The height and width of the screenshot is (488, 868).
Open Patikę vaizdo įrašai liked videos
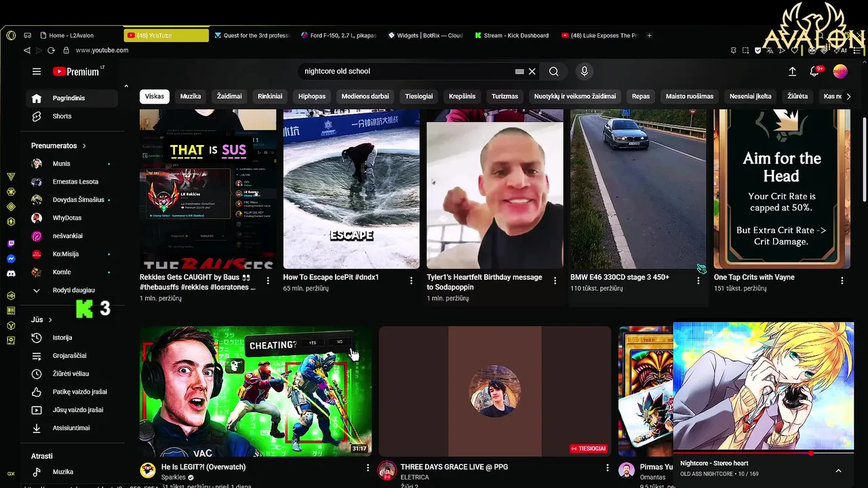(72, 392)
